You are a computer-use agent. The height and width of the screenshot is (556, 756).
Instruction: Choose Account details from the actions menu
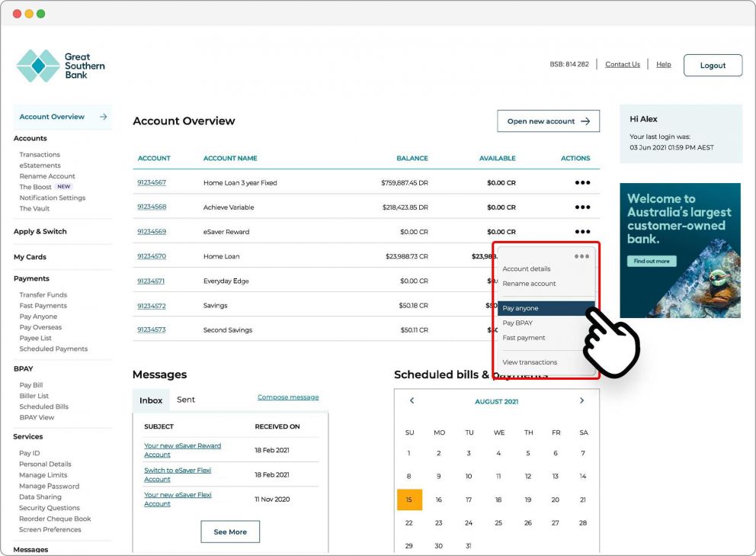coord(527,268)
